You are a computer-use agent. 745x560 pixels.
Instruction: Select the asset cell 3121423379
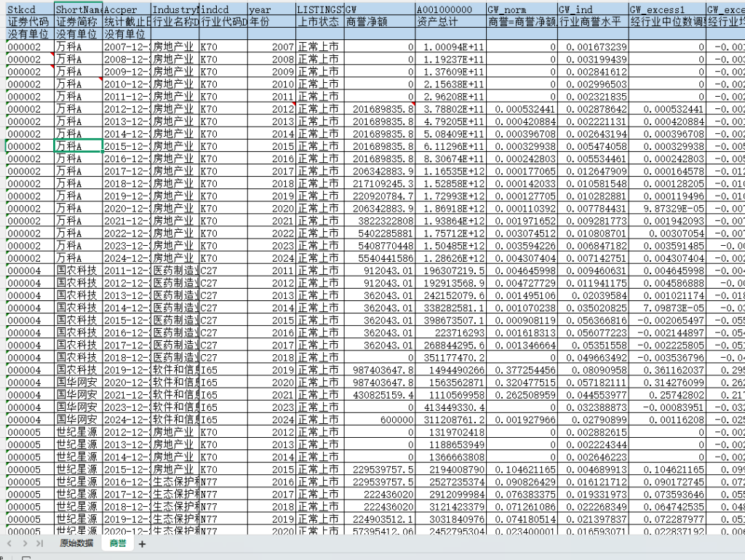(x=451, y=506)
